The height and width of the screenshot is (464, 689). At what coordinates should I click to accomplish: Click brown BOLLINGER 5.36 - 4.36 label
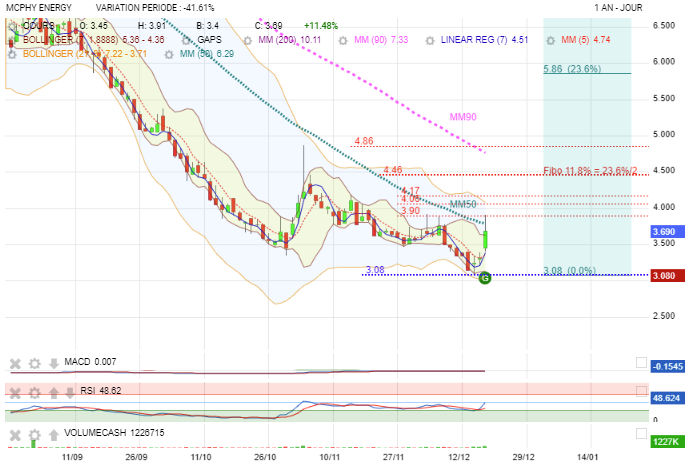coord(94,40)
